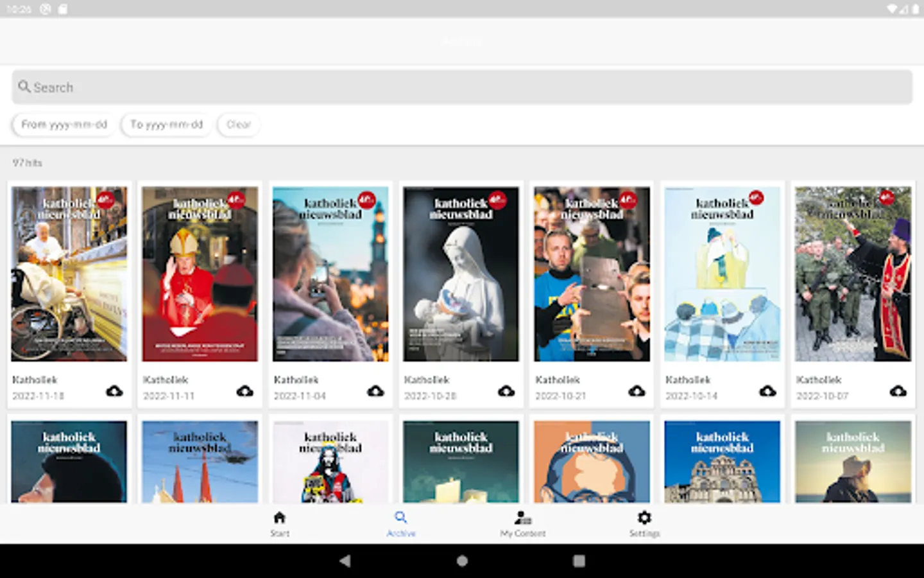Image resolution: width=924 pixels, height=578 pixels.
Task: Click the 97 hits result count
Action: (x=27, y=163)
